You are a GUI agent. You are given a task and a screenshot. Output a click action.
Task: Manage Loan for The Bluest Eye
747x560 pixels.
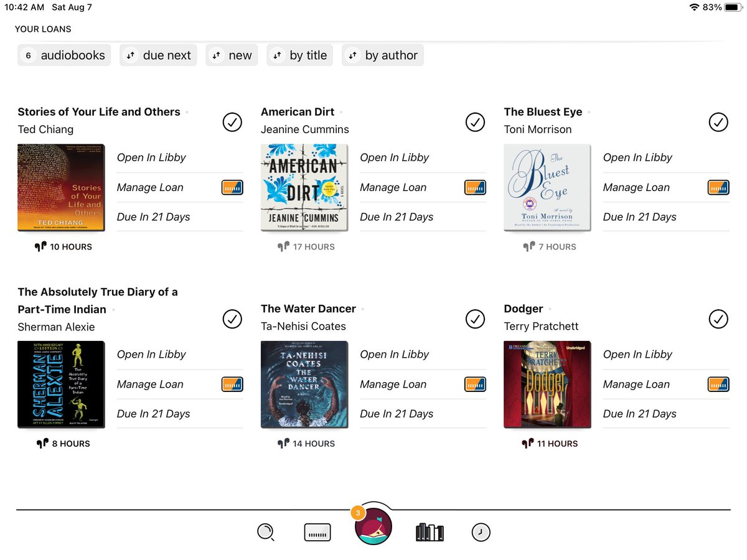pos(636,187)
